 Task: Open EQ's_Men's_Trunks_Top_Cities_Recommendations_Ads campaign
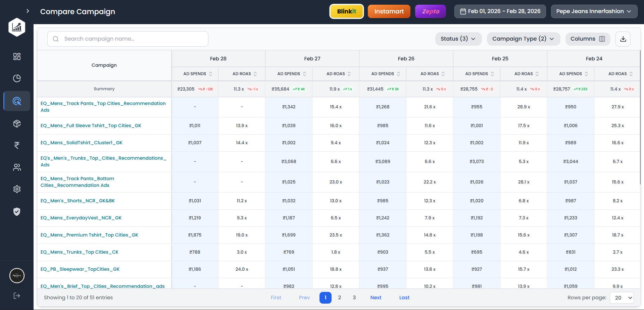(103, 161)
